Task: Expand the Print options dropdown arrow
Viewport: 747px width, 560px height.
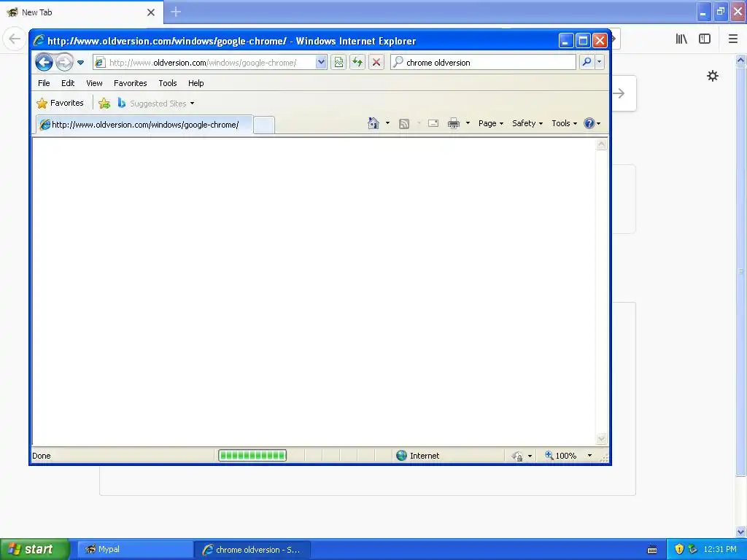Action: 468,123
